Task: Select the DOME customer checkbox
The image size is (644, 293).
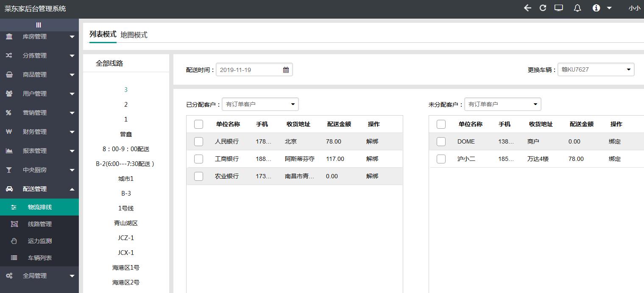Action: click(441, 141)
